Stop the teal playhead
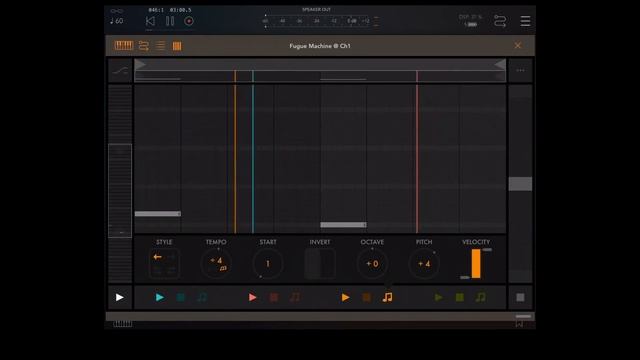 point(181,298)
